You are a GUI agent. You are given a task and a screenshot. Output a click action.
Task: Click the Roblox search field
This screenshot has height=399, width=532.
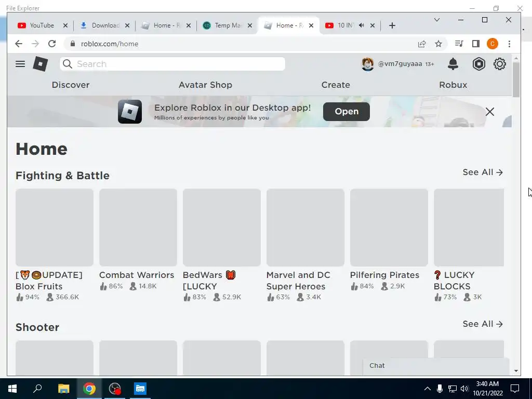(172, 64)
